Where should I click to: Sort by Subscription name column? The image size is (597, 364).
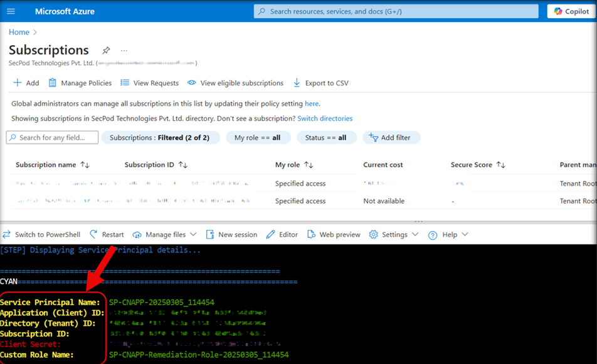point(53,165)
